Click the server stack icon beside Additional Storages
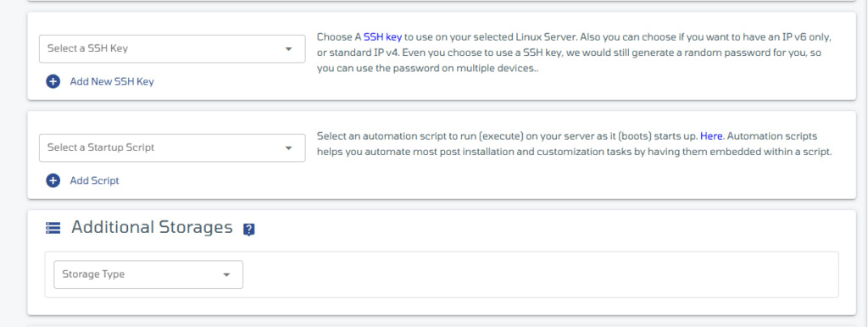Screen dimensions: 868x327 click(53, 228)
